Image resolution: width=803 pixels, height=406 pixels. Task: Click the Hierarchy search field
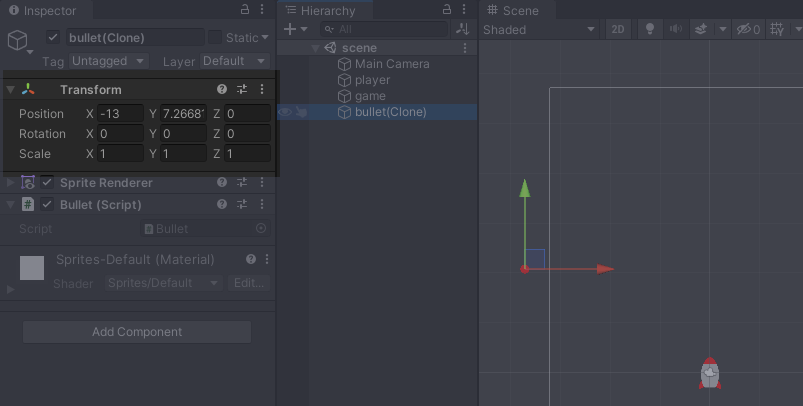point(384,29)
